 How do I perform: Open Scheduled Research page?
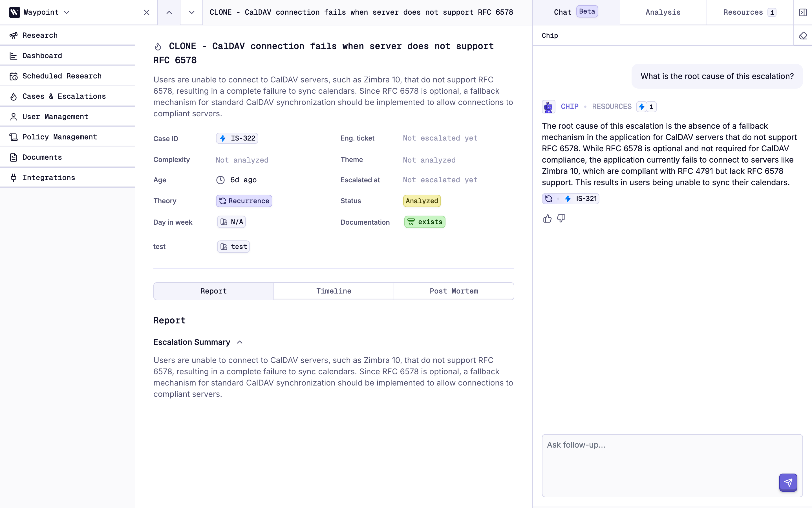click(x=67, y=76)
